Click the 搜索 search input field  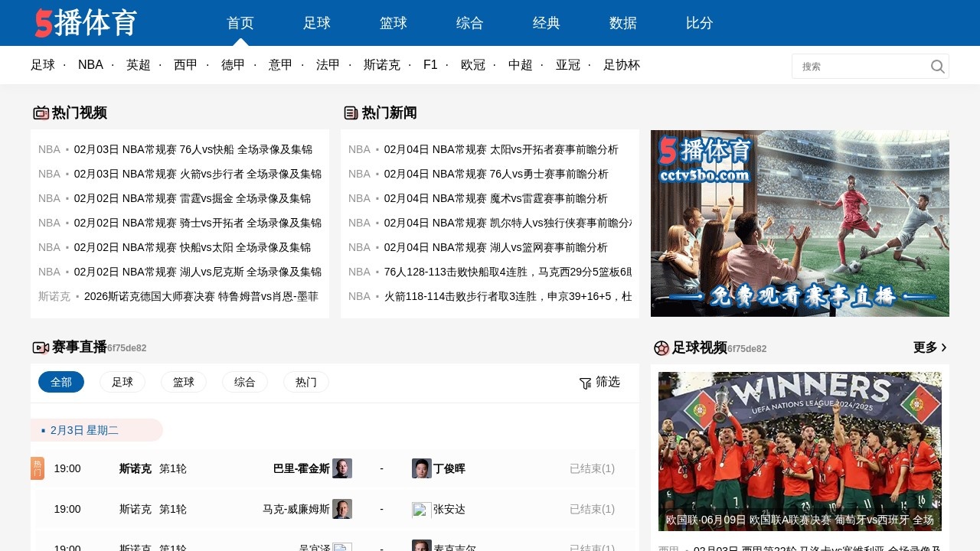point(861,67)
